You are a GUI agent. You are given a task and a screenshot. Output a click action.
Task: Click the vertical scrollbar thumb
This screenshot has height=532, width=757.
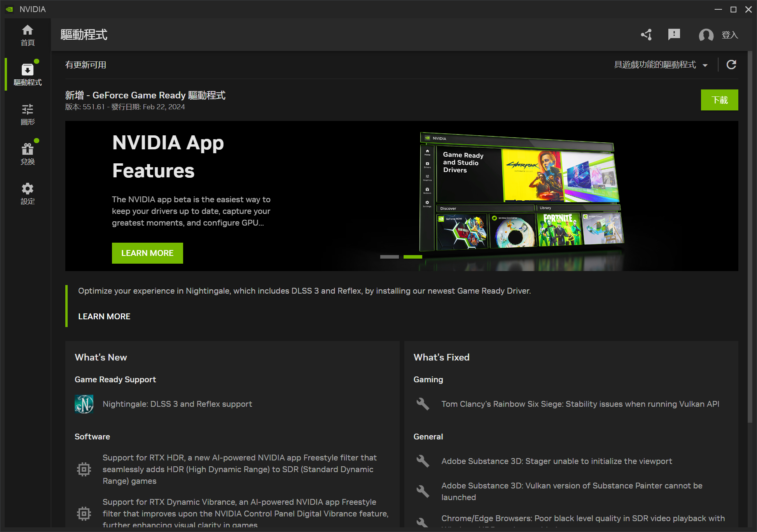point(750,237)
